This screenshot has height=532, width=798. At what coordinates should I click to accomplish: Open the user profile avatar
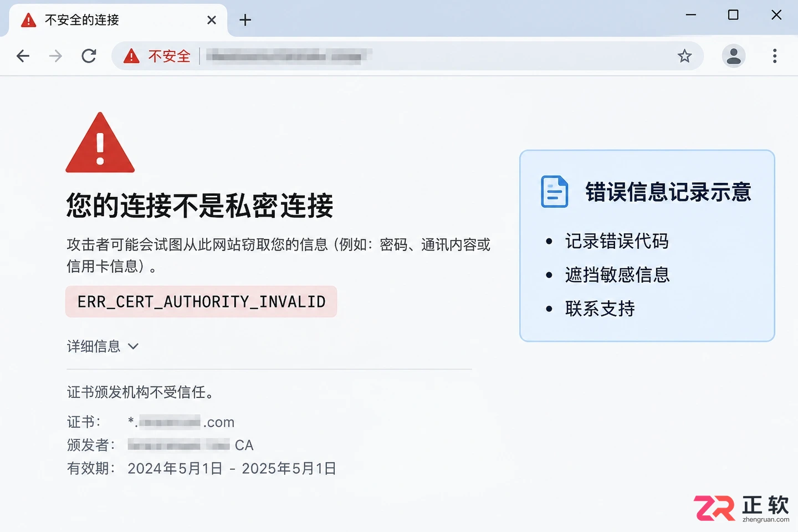(734, 56)
